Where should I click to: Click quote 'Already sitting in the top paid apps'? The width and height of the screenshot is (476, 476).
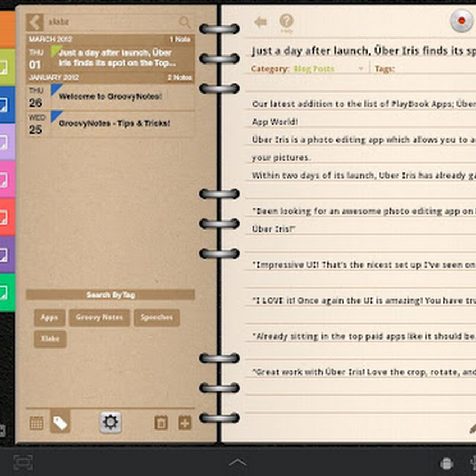click(x=364, y=336)
